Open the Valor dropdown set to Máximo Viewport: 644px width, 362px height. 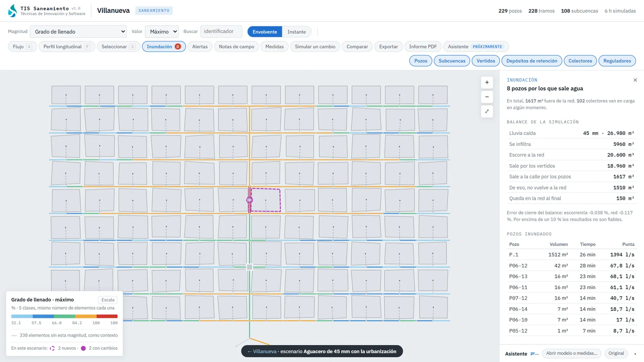click(x=162, y=31)
